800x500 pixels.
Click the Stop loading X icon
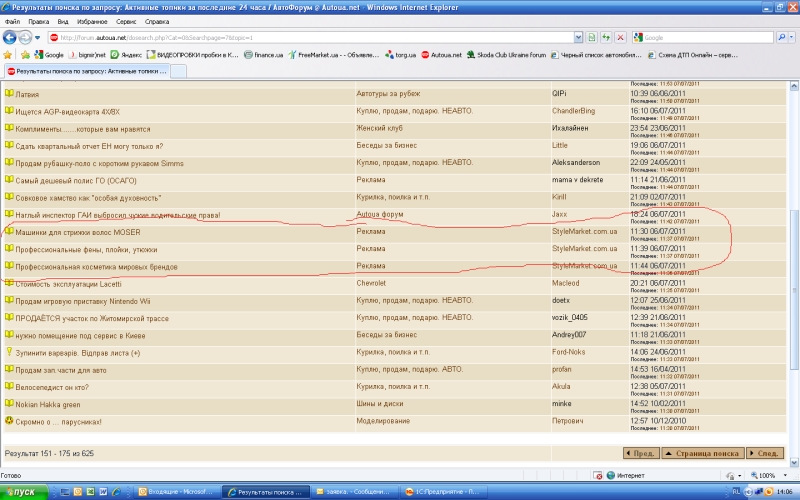click(620, 37)
